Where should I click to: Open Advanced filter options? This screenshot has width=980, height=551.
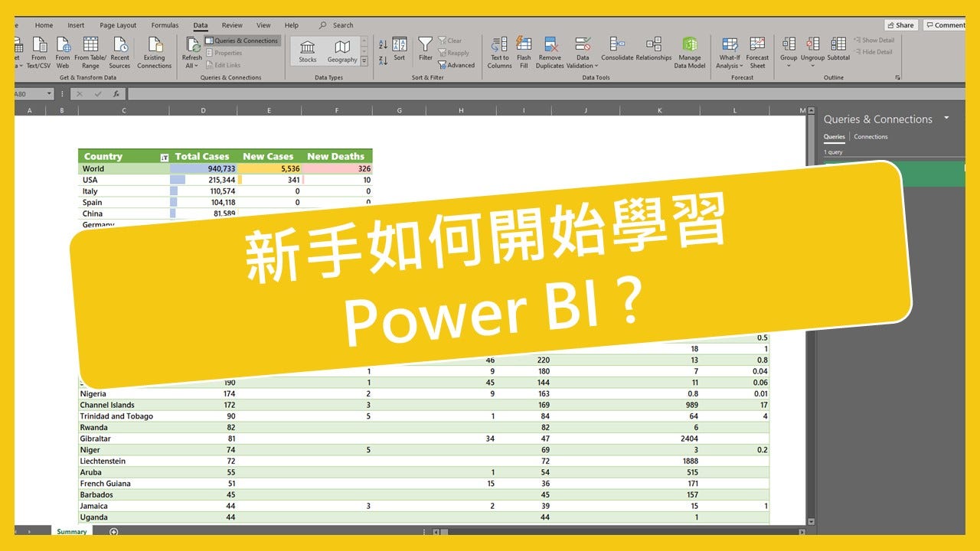click(456, 65)
